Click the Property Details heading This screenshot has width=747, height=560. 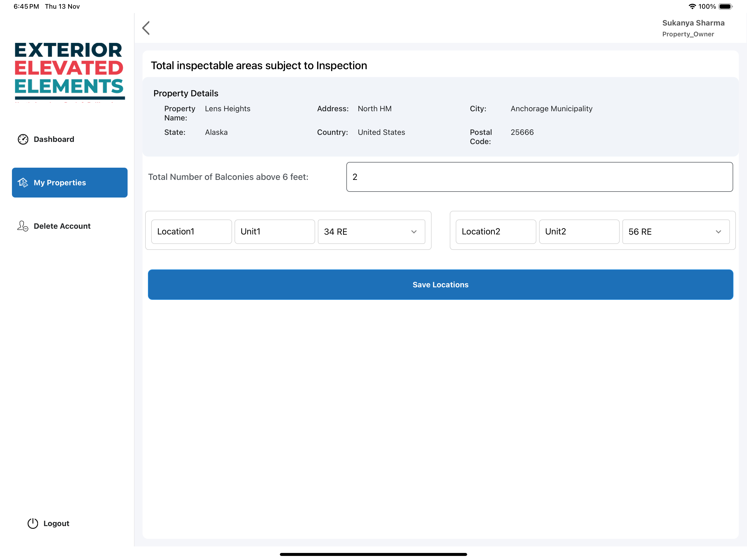pos(186,93)
